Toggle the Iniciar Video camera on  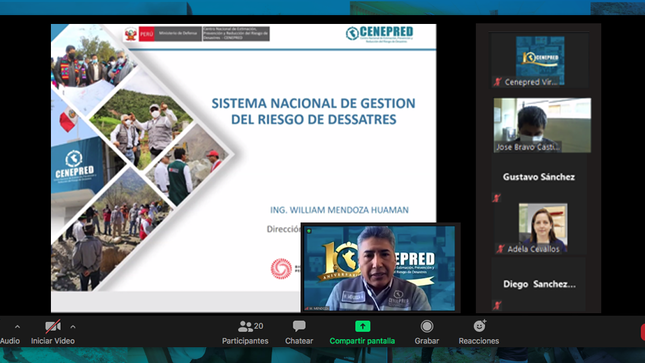(x=53, y=326)
